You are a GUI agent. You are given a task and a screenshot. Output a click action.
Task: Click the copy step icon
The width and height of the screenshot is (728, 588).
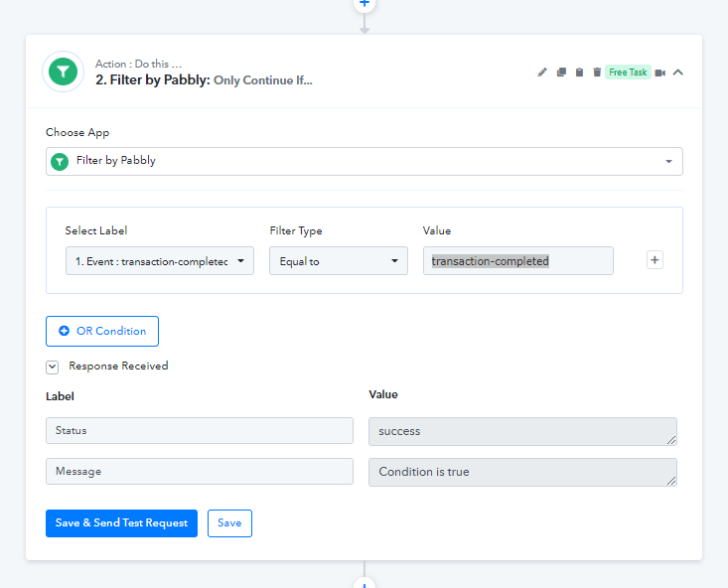[x=561, y=73]
